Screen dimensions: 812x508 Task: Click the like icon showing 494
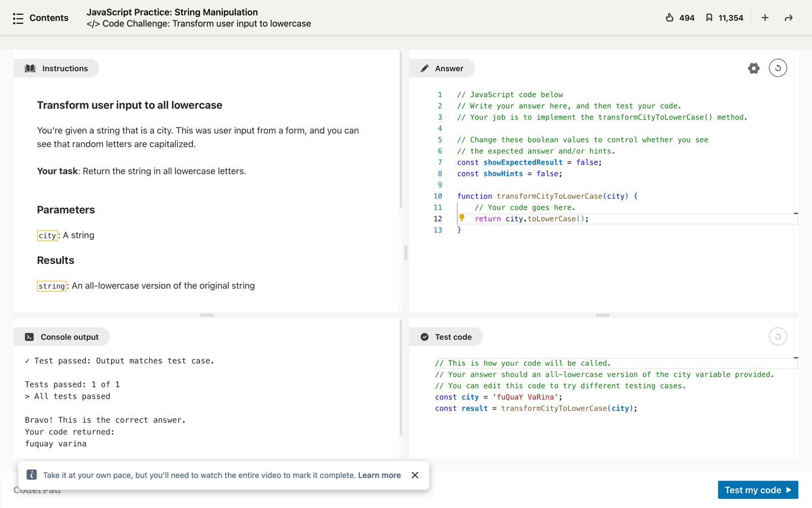click(670, 18)
